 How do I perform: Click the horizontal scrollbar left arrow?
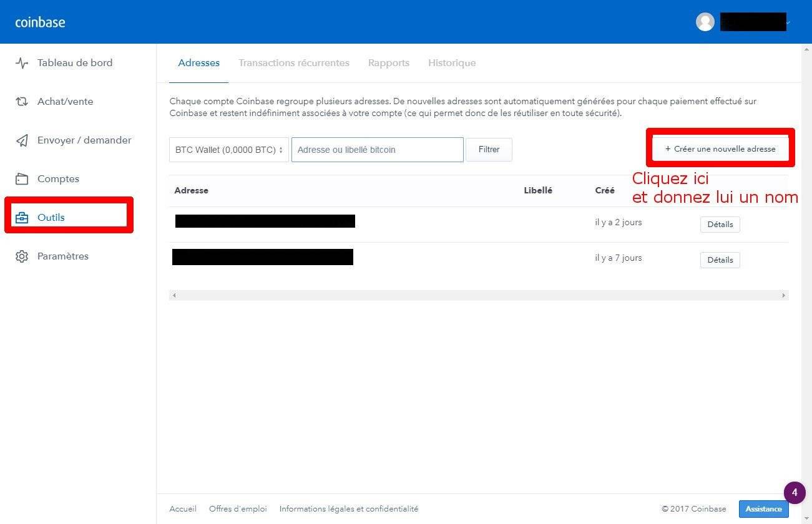pos(174,295)
